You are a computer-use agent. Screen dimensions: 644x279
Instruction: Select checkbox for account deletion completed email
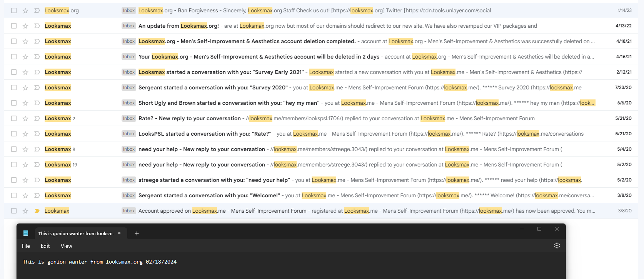pos(14,41)
